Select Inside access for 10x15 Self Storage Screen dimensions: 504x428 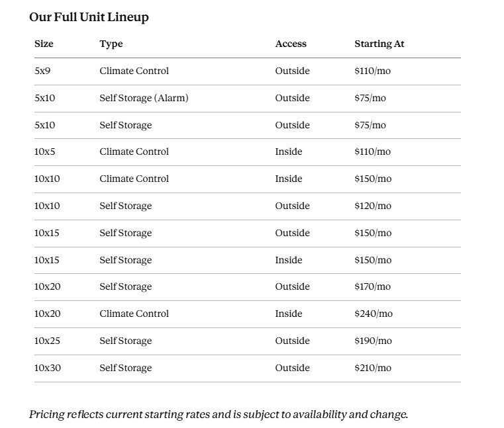(x=289, y=260)
